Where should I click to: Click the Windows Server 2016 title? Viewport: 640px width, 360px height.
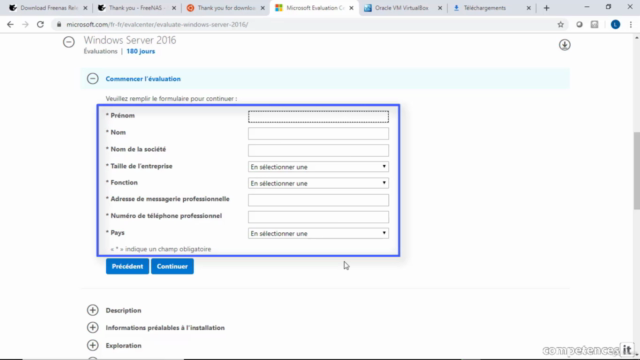(x=130, y=40)
